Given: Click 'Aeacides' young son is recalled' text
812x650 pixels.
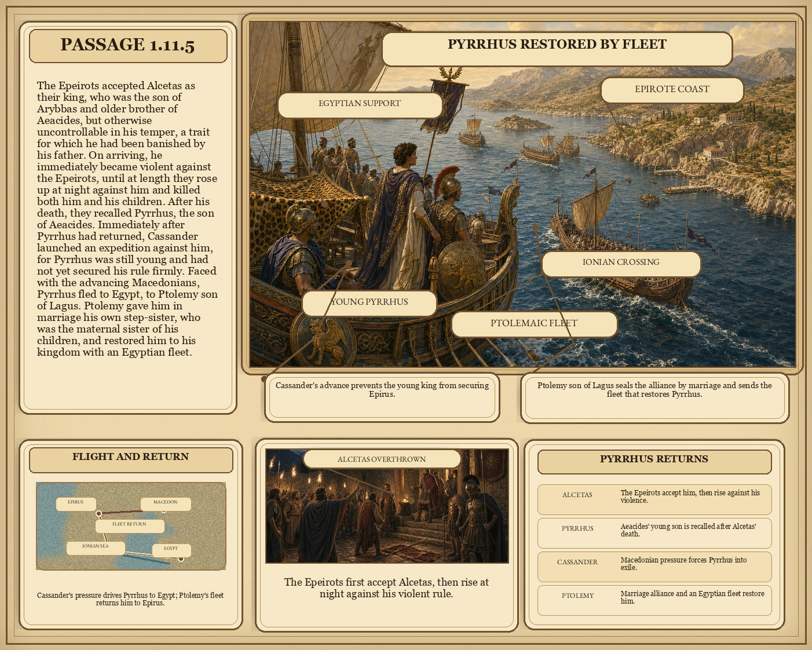Looking at the screenshot, I should pyautogui.click(x=688, y=530).
